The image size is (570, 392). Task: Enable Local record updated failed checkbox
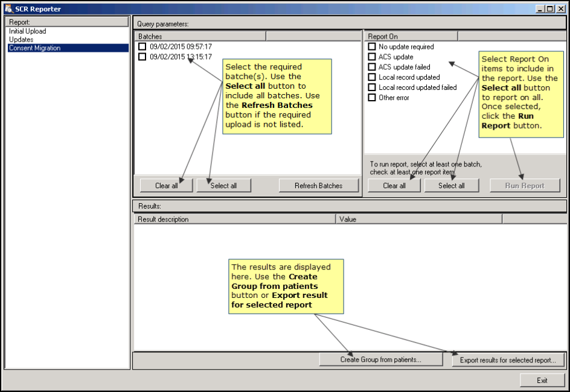tap(372, 87)
